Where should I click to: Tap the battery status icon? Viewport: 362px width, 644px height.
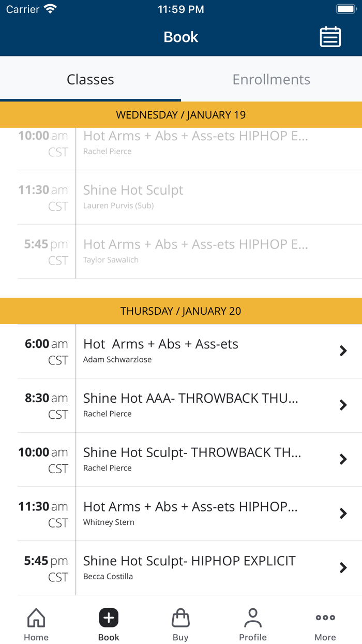click(x=345, y=9)
